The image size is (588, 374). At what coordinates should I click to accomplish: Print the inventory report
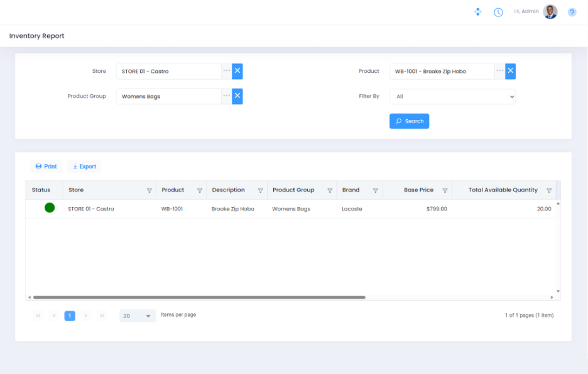click(46, 166)
